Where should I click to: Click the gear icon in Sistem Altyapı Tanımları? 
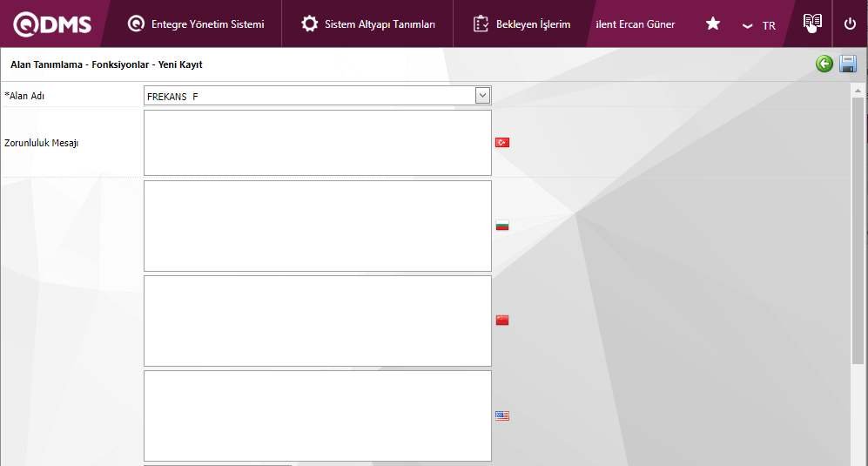(x=309, y=24)
